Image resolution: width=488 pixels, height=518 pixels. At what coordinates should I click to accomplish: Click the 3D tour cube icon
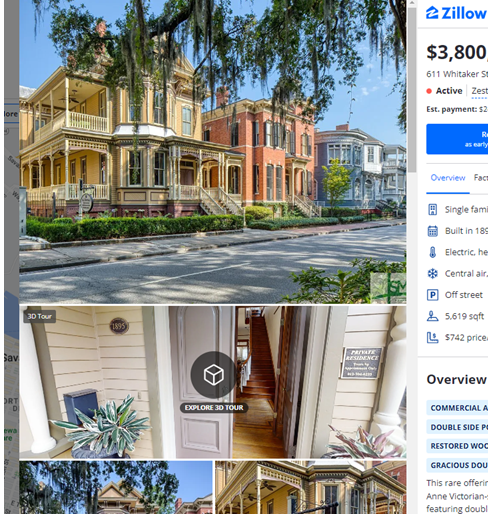(213, 374)
